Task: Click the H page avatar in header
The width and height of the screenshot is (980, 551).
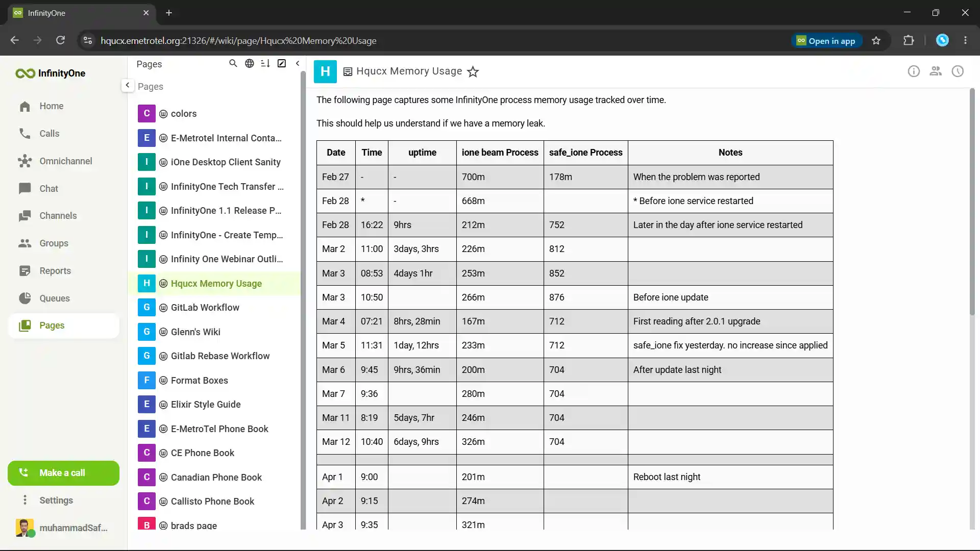Action: pyautogui.click(x=325, y=71)
